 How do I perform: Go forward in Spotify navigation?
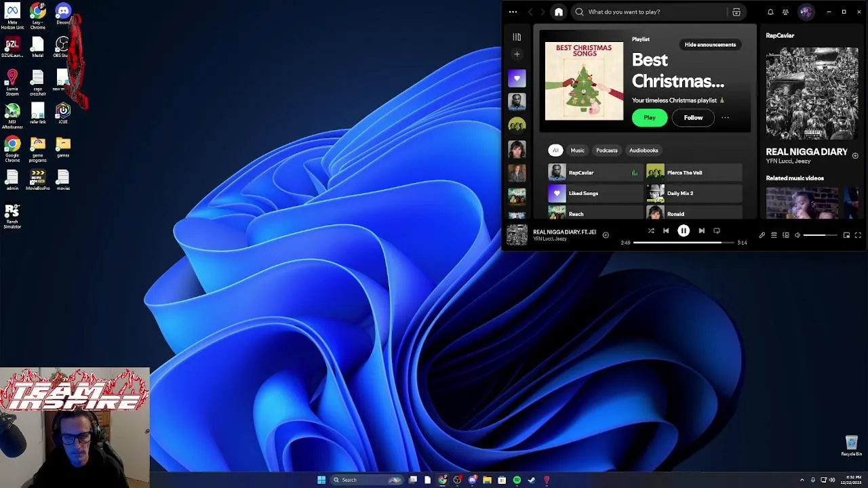coord(542,12)
